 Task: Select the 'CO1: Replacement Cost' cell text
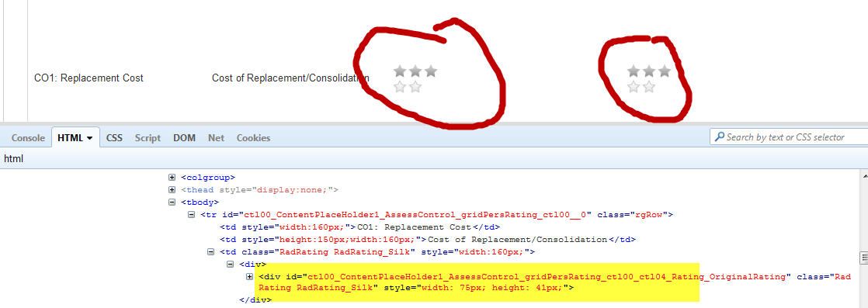click(x=89, y=78)
